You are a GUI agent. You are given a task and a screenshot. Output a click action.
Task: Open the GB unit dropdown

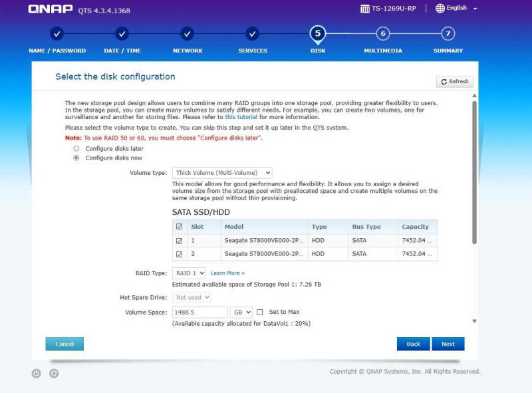coord(241,313)
